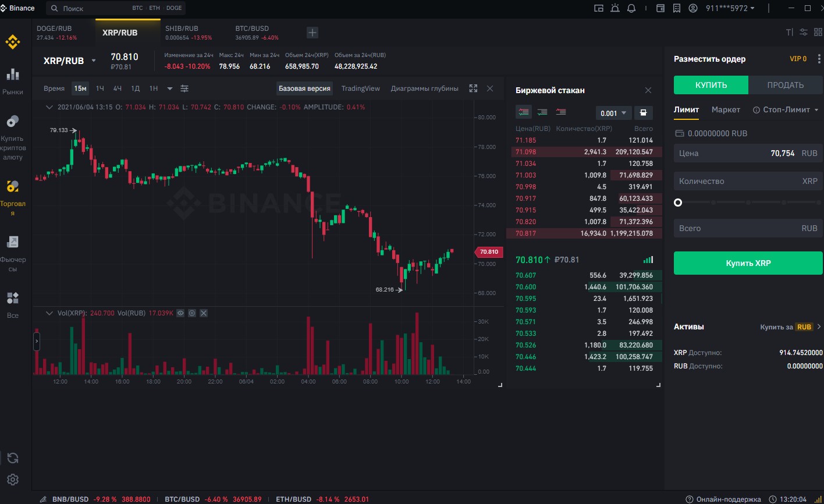Select the 1Ч timeframe

[x=100, y=88]
